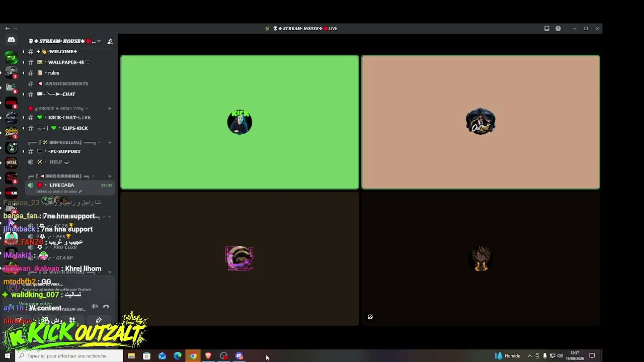This screenshot has height=362, width=644.
Task: Focus the pink-avatar participant tile
Action: coord(239,258)
